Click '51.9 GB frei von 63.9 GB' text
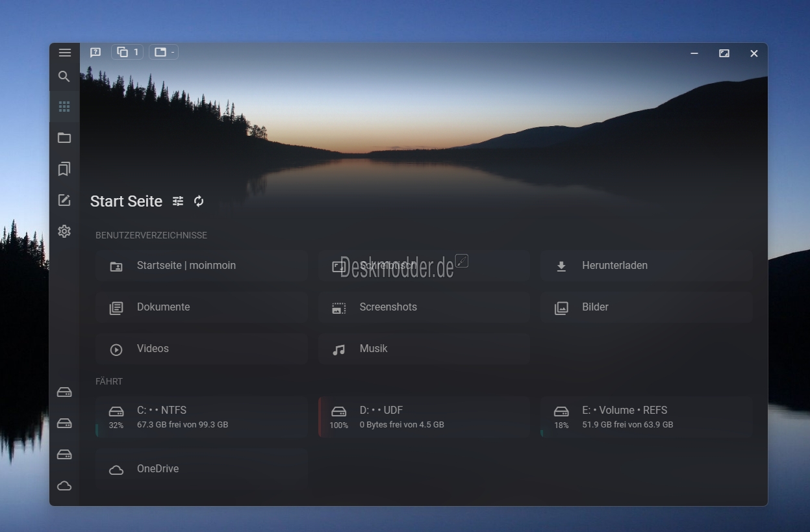 pos(627,425)
